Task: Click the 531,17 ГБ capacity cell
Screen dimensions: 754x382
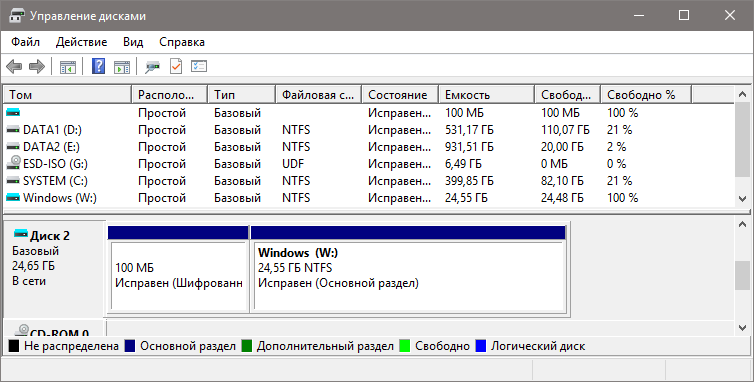Action: (x=469, y=130)
